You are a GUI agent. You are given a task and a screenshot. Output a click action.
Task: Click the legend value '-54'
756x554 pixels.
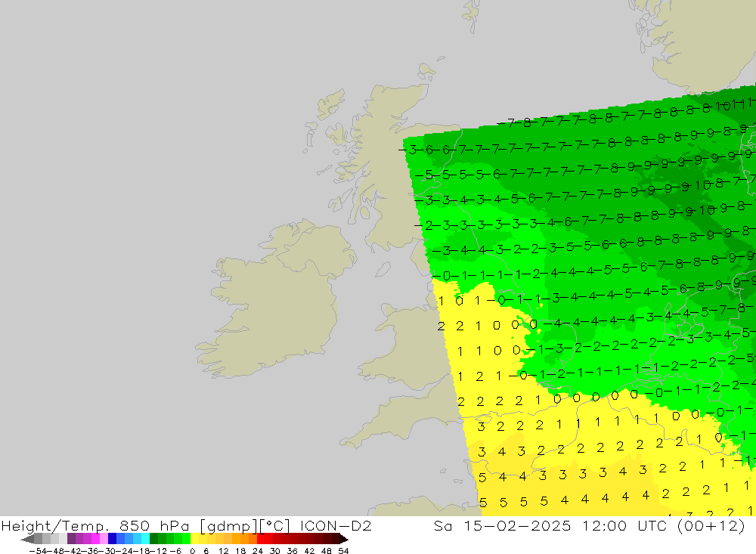click(x=37, y=551)
